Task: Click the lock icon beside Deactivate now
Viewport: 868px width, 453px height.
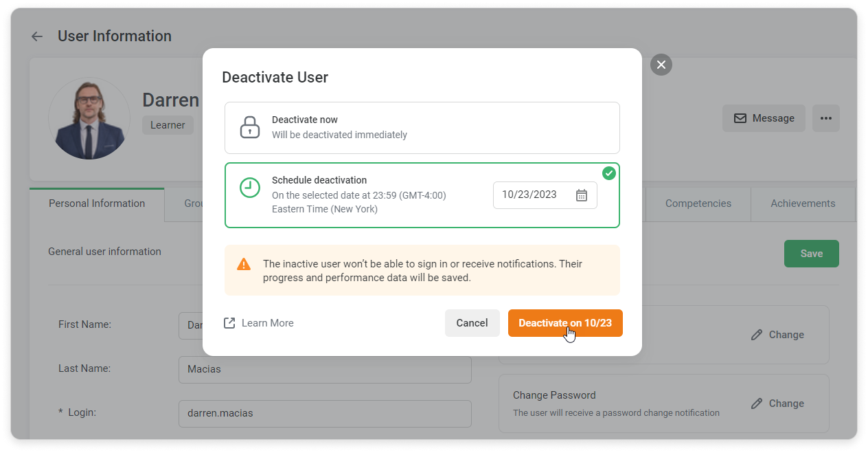Action: 250,126
